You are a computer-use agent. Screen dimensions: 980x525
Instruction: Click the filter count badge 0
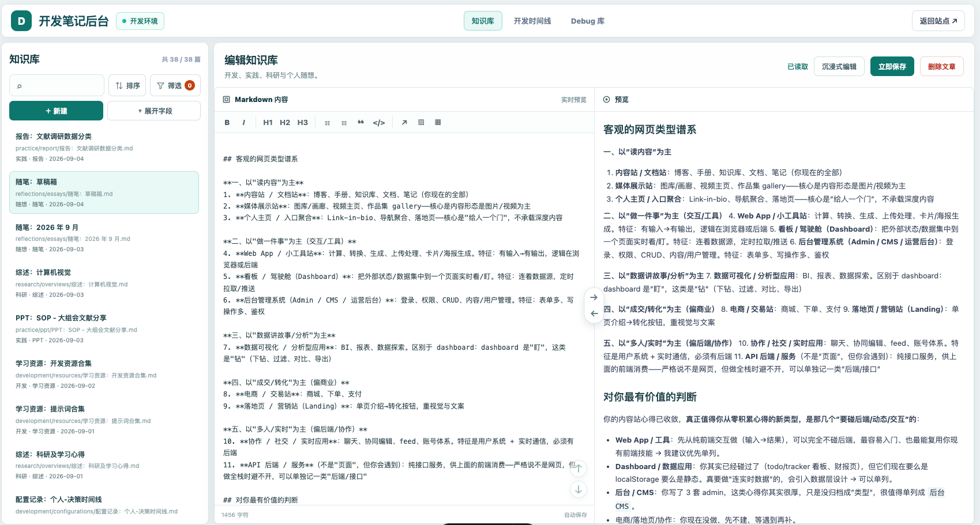(190, 85)
